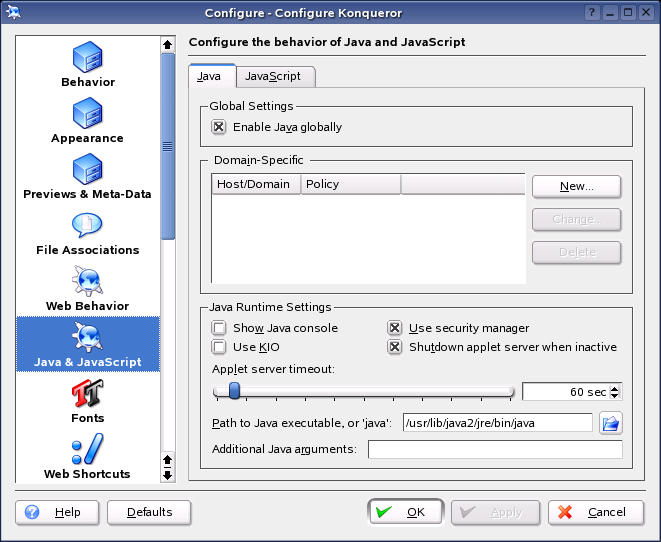The image size is (661, 542).
Task: Open Previews & Meta-Data section
Action: [x=88, y=171]
